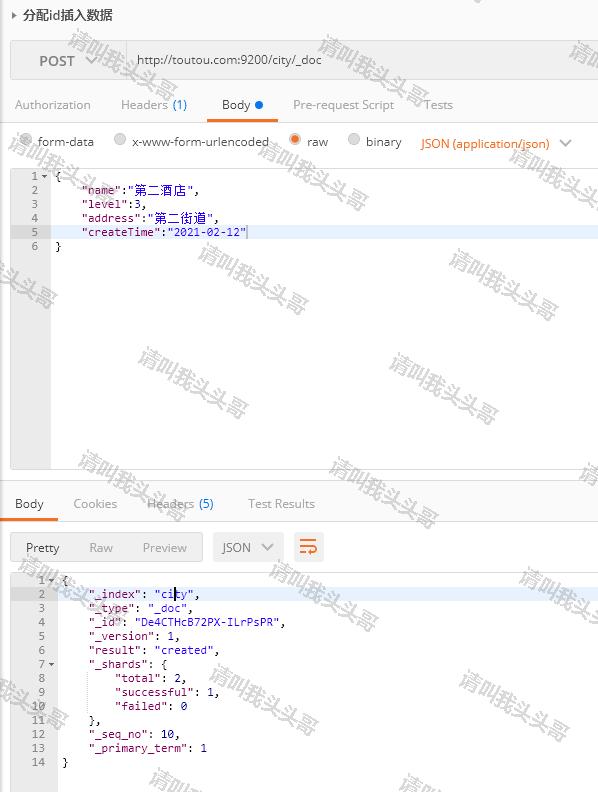The height and width of the screenshot is (792, 598).
Task: Click the "result": "created" line
Action: (154, 650)
